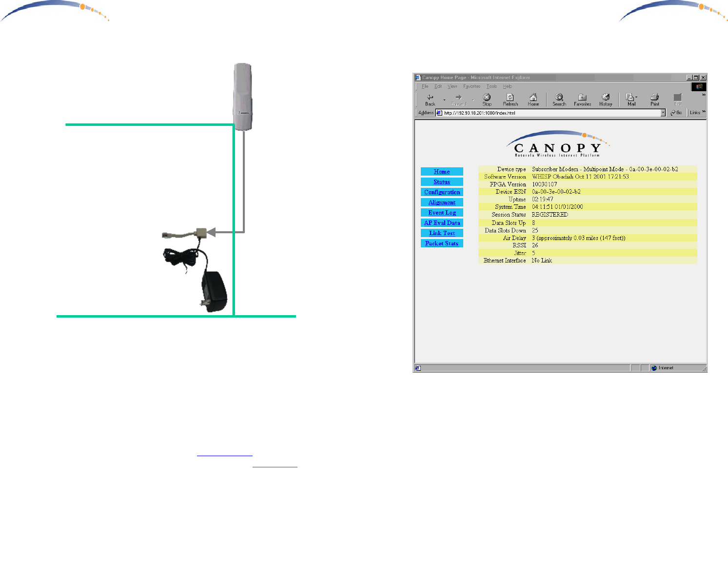The width and height of the screenshot is (728, 562).
Task: Select the Uptime value '02:19:47'
Action: click(x=543, y=200)
